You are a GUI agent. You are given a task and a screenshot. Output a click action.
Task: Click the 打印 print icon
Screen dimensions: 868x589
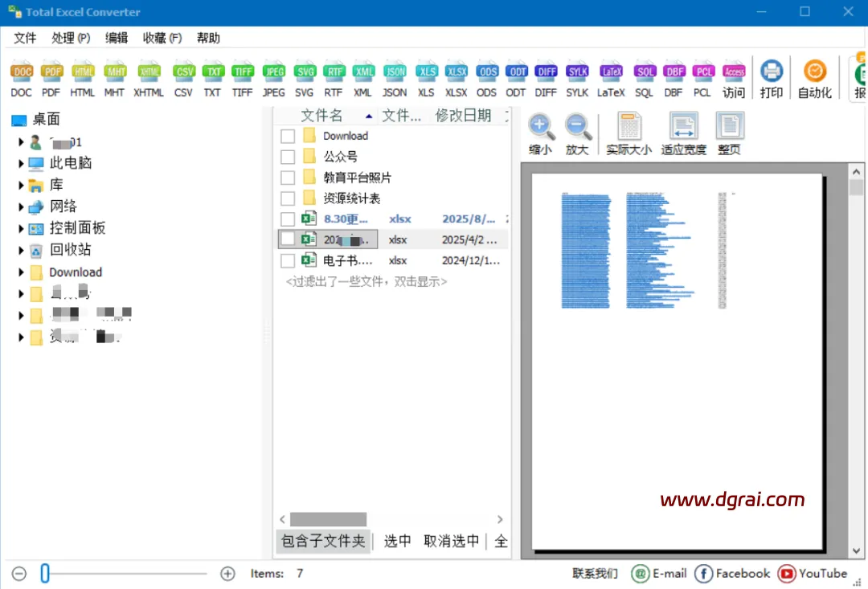pyautogui.click(x=771, y=79)
